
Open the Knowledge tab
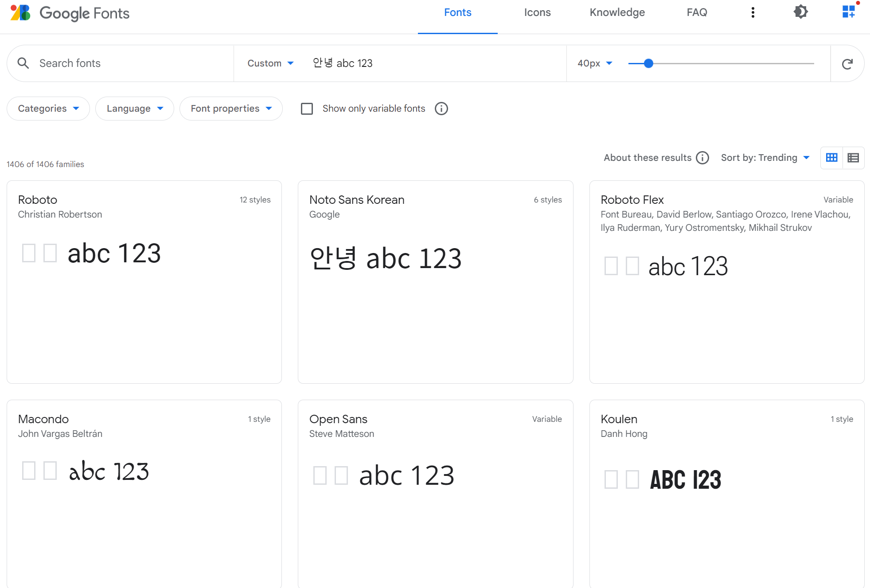pos(617,12)
